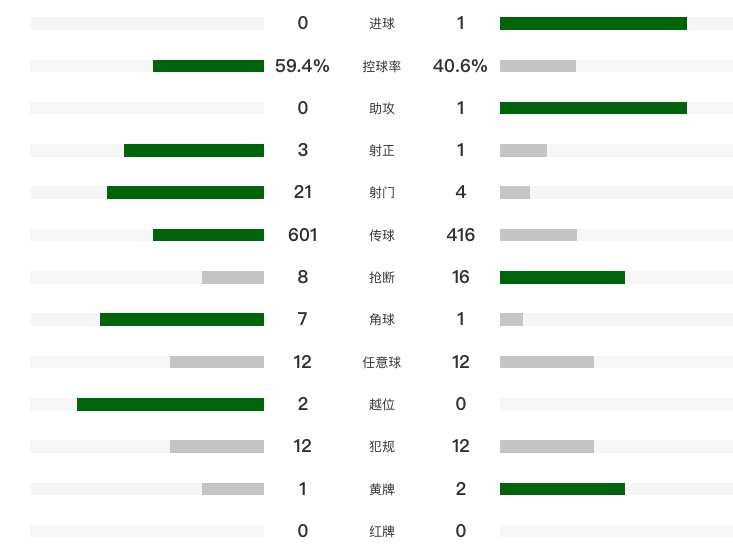The width and height of the screenshot is (733, 558).
Task: Click the 助攻 stat label
Action: tap(381, 109)
